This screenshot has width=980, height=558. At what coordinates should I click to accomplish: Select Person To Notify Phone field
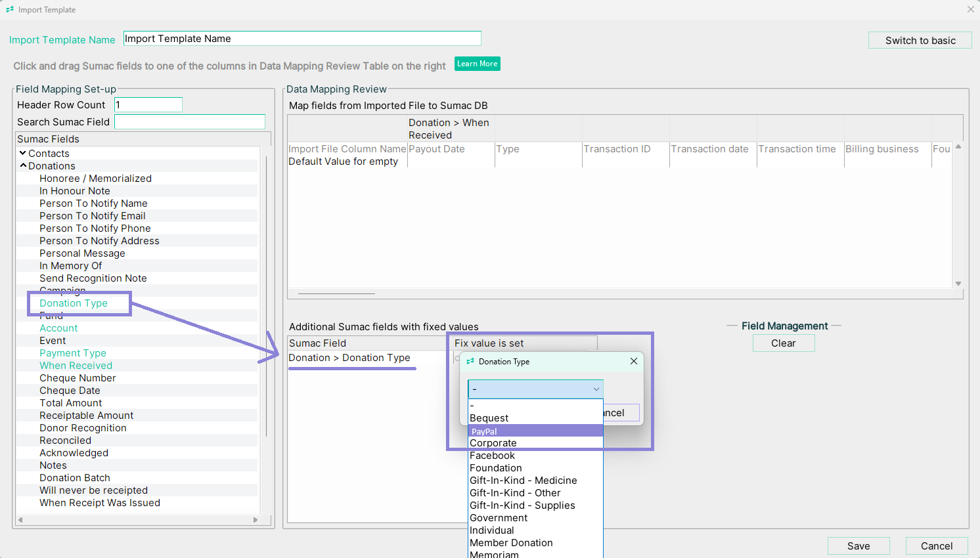(x=95, y=228)
